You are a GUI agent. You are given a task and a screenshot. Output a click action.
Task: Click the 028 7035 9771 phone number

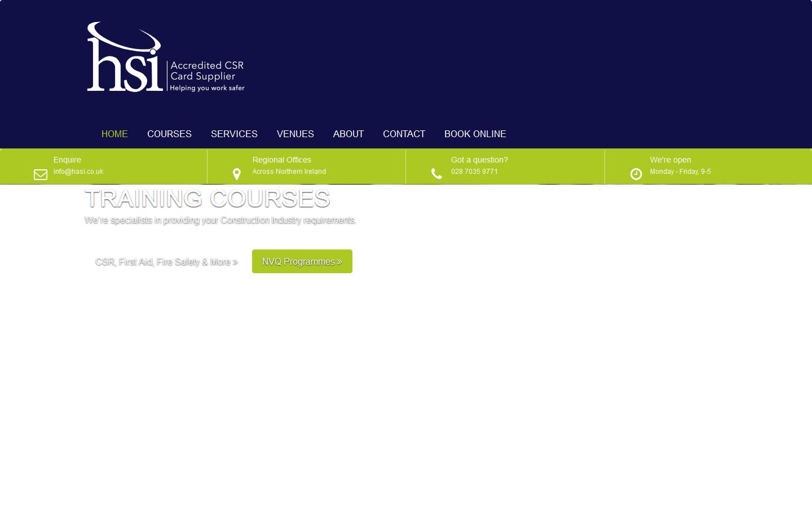(474, 171)
